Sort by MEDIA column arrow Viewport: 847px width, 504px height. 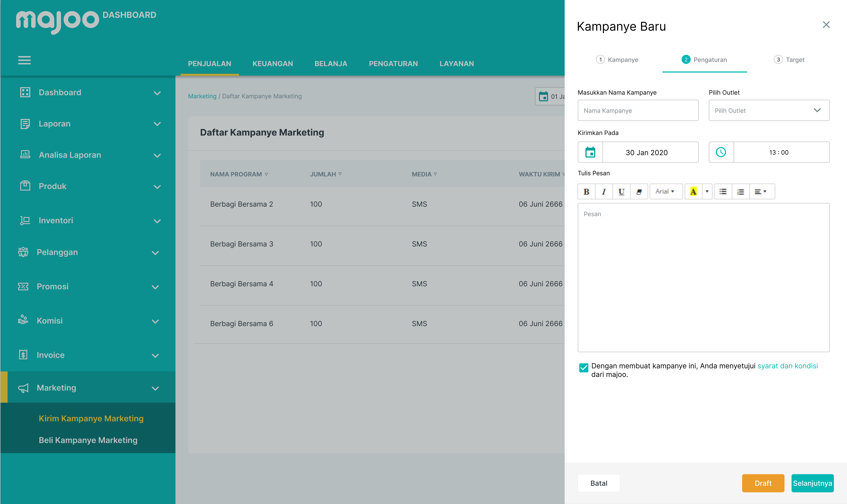point(435,174)
